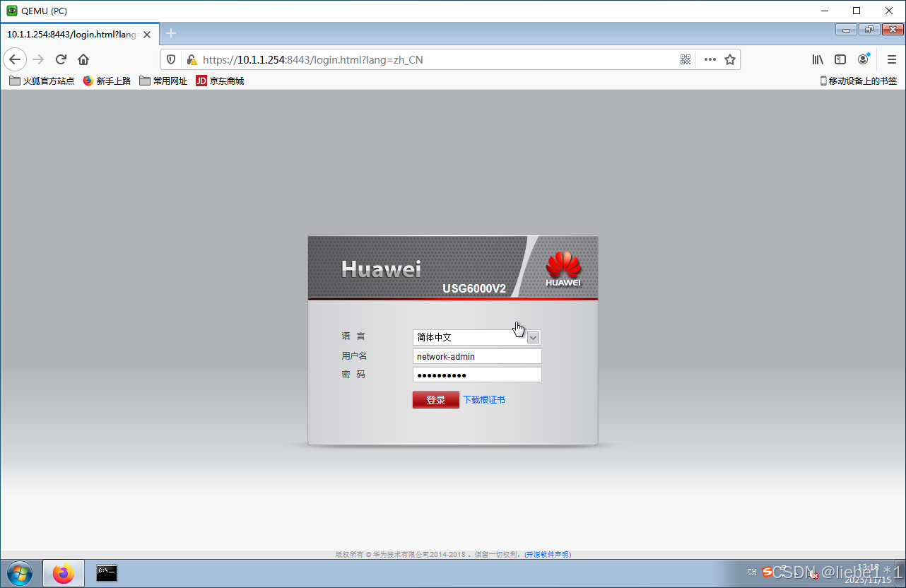Screen dimensions: 906x588
Task: Minimize the inner Firefox window
Action: 846,30
